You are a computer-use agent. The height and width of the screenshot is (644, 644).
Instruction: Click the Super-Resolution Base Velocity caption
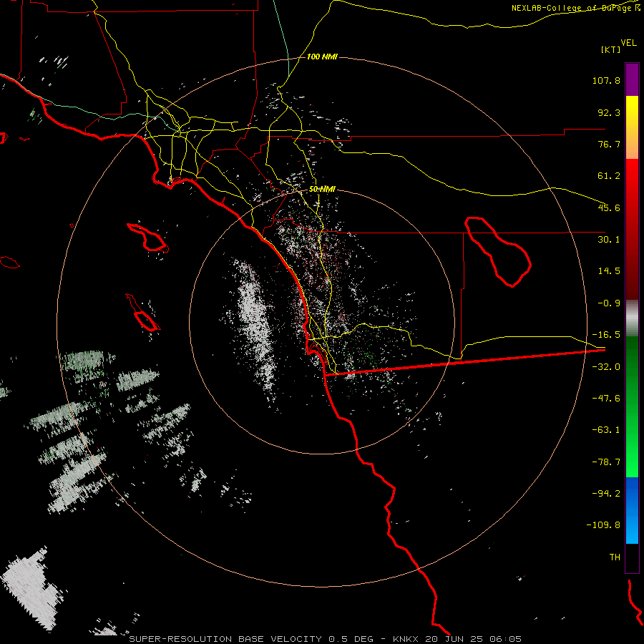[326, 639]
